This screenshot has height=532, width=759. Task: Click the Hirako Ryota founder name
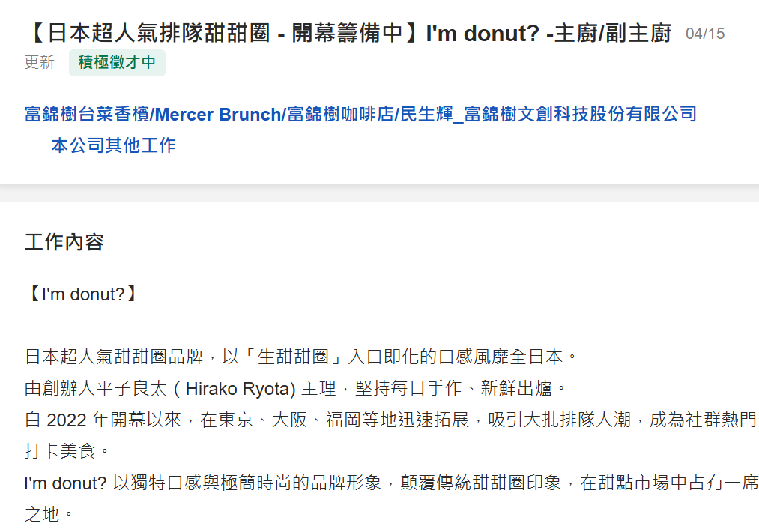(x=241, y=389)
